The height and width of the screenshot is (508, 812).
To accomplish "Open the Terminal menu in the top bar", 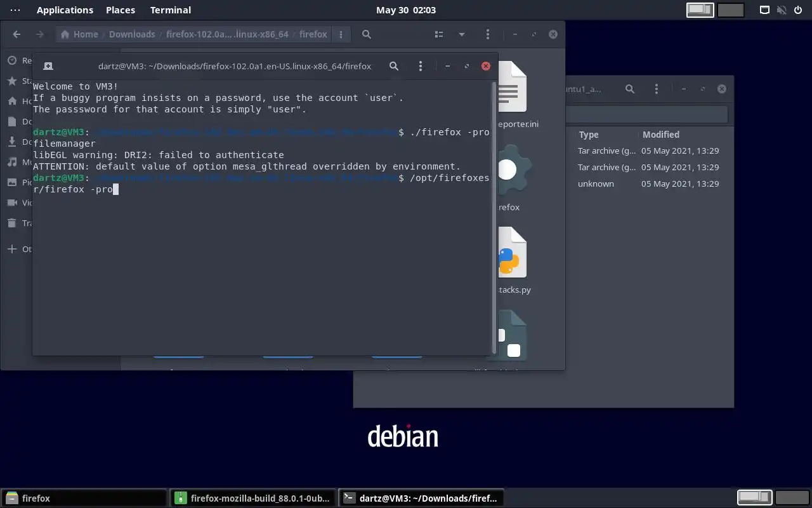I will click(x=171, y=10).
